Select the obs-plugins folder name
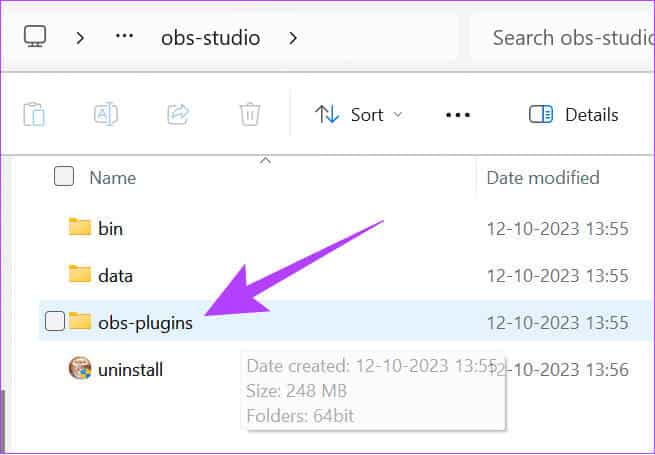Screen dimensions: 655x455 [145, 323]
